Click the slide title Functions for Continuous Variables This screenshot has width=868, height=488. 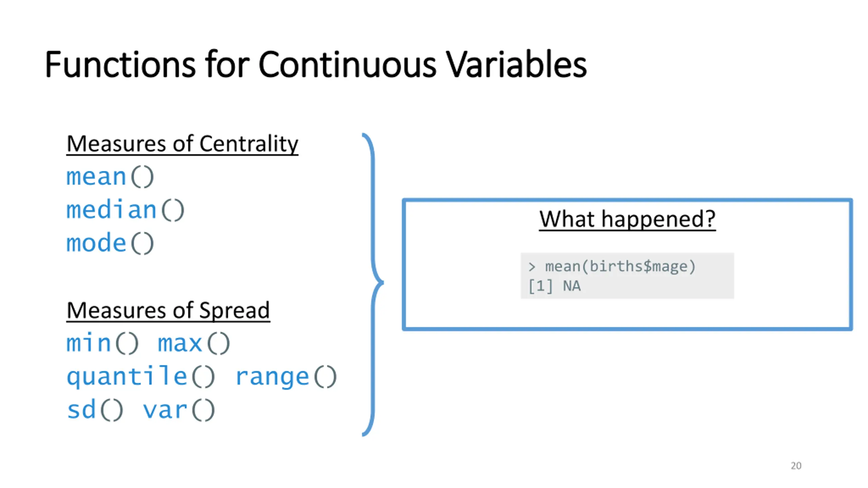pyautogui.click(x=316, y=64)
